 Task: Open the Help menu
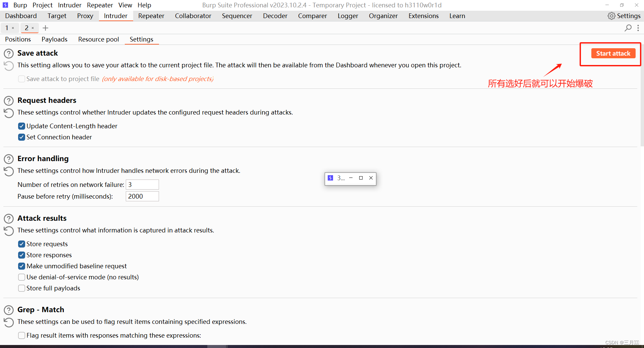pyautogui.click(x=144, y=5)
